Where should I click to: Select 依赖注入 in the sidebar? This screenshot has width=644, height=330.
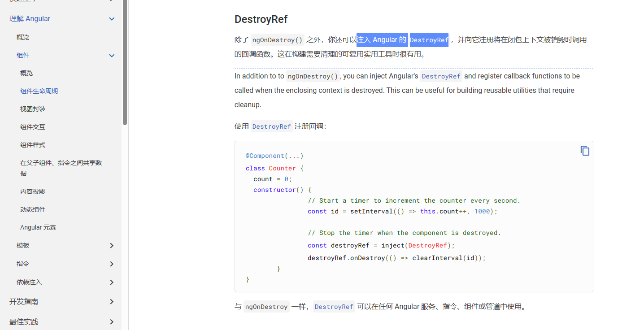click(29, 282)
